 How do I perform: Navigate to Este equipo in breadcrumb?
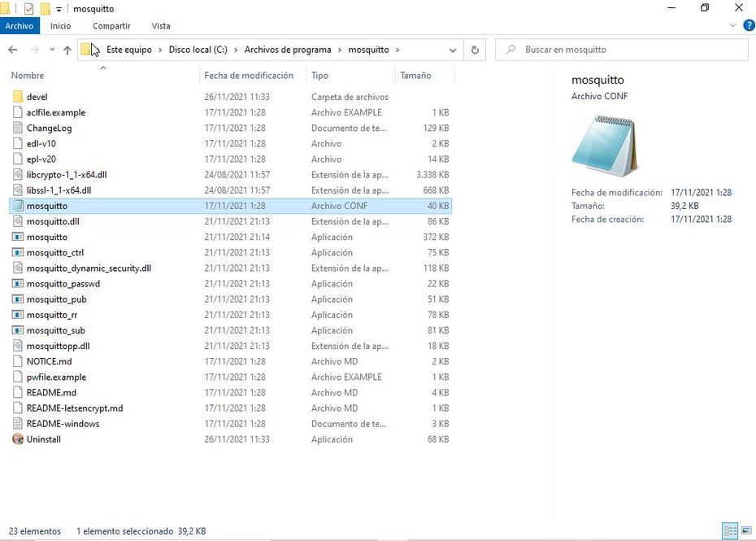[128, 50]
